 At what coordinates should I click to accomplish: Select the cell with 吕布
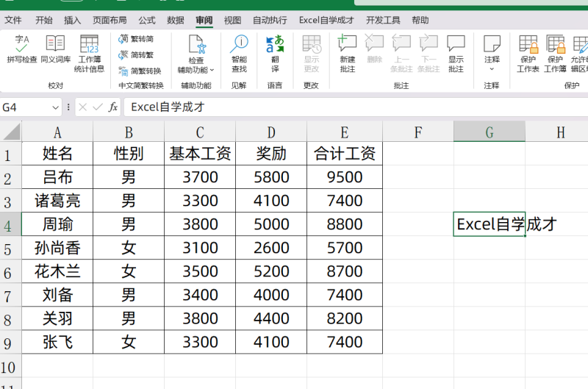point(57,176)
